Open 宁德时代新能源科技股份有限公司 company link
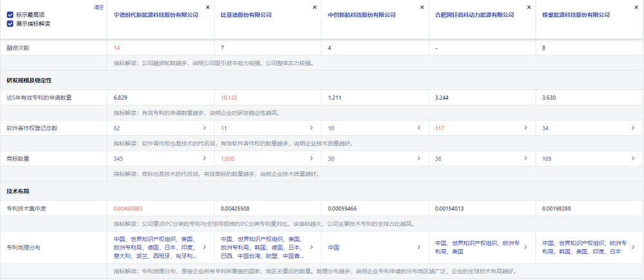 coord(156,15)
